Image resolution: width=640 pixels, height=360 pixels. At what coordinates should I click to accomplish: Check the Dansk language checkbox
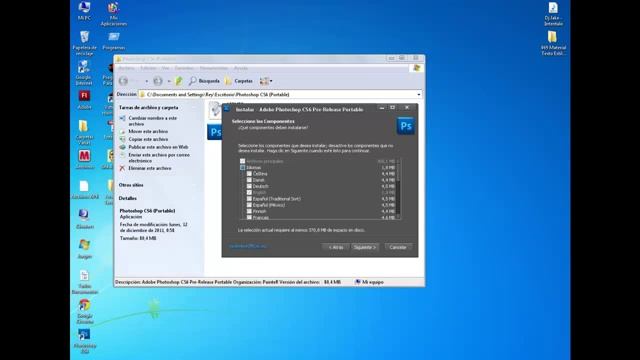pos(249,180)
